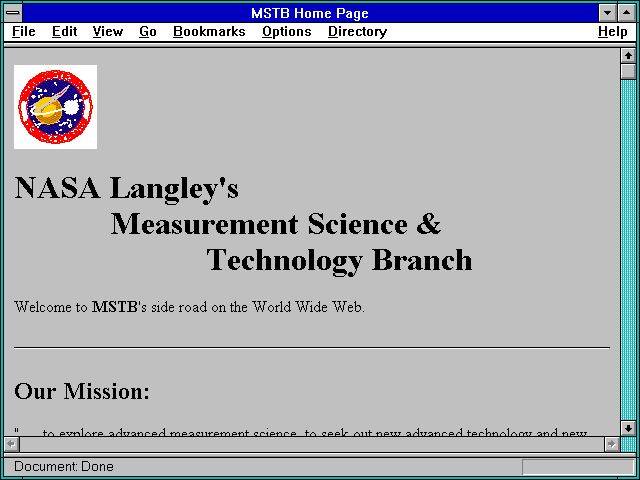Click the horizontal scrollbar left arrow

(x=11, y=444)
